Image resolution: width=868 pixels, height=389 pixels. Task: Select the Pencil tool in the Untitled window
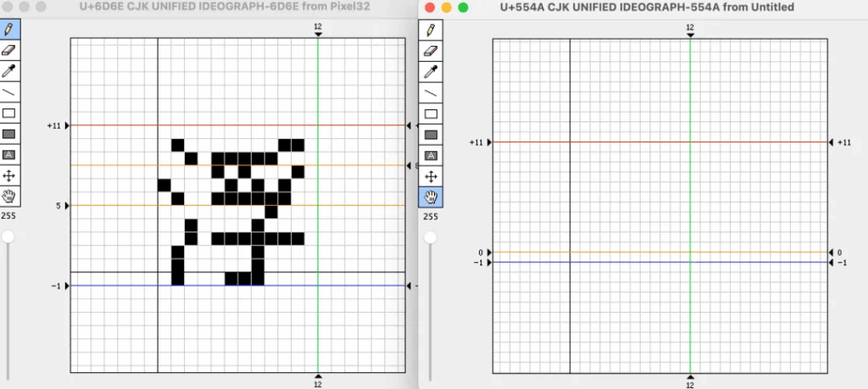[431, 30]
